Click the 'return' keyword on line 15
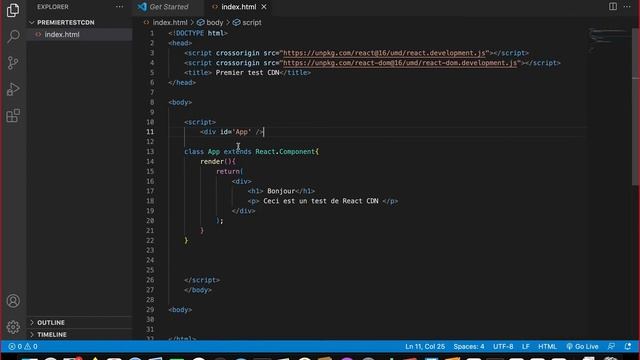640x360 pixels. tap(228, 171)
